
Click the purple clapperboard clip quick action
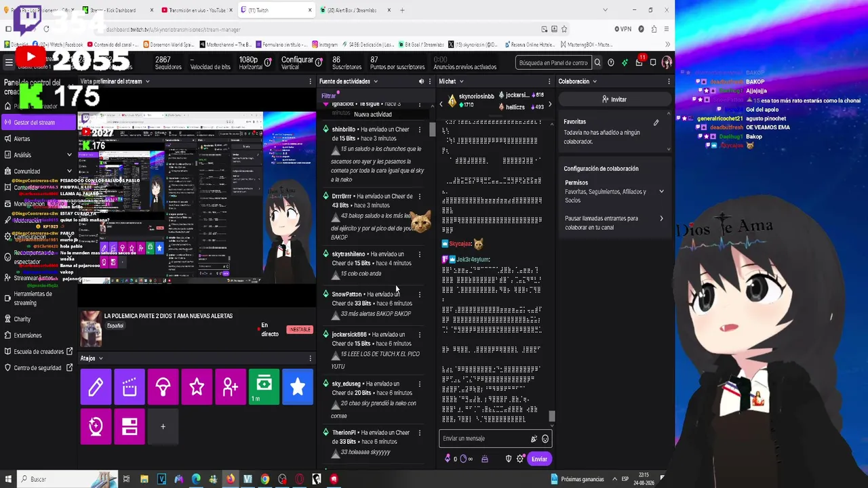(130, 387)
